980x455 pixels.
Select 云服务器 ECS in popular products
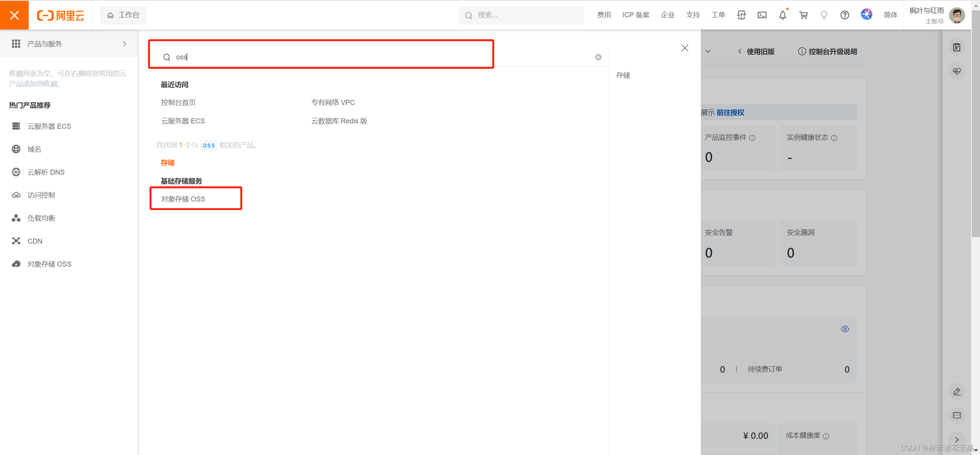pyautogui.click(x=49, y=126)
